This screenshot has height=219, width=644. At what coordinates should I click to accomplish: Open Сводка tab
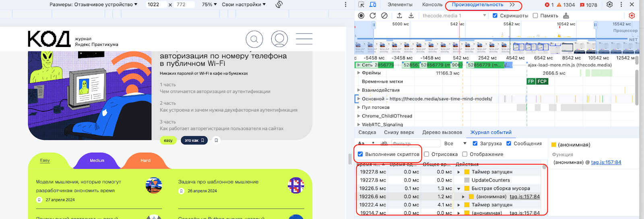367,132
